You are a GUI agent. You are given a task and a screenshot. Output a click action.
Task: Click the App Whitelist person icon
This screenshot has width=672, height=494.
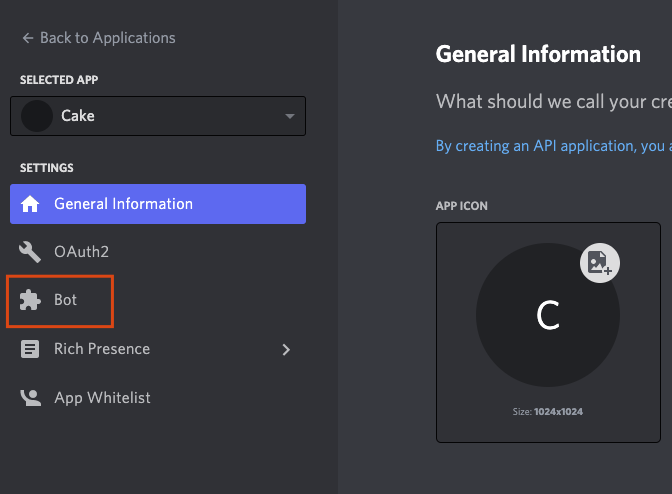tap(30, 398)
